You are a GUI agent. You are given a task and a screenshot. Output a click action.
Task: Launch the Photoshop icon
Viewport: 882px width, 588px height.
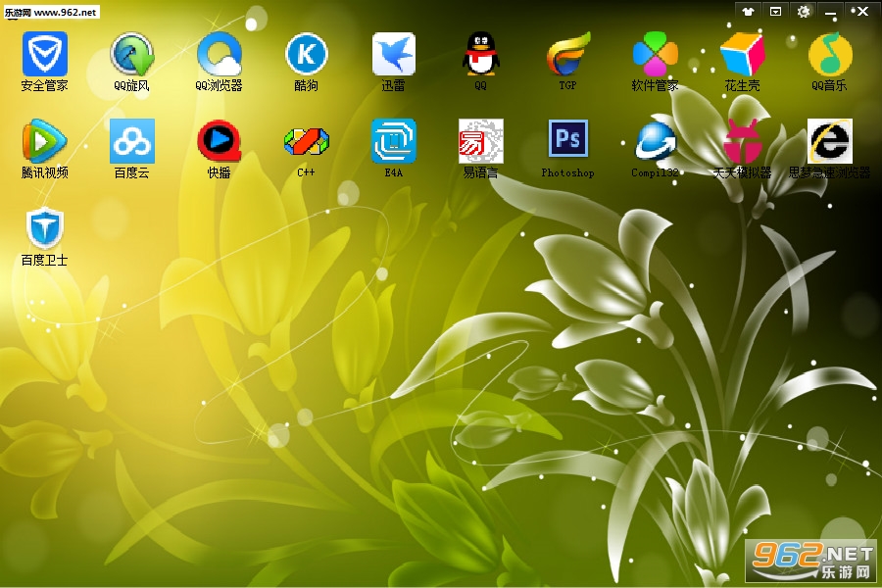567,138
